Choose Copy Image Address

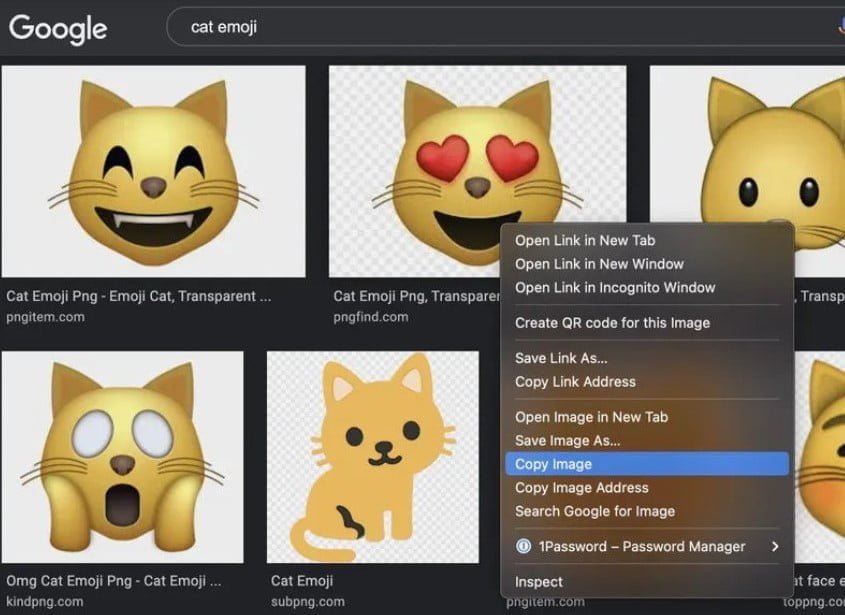[581, 488]
